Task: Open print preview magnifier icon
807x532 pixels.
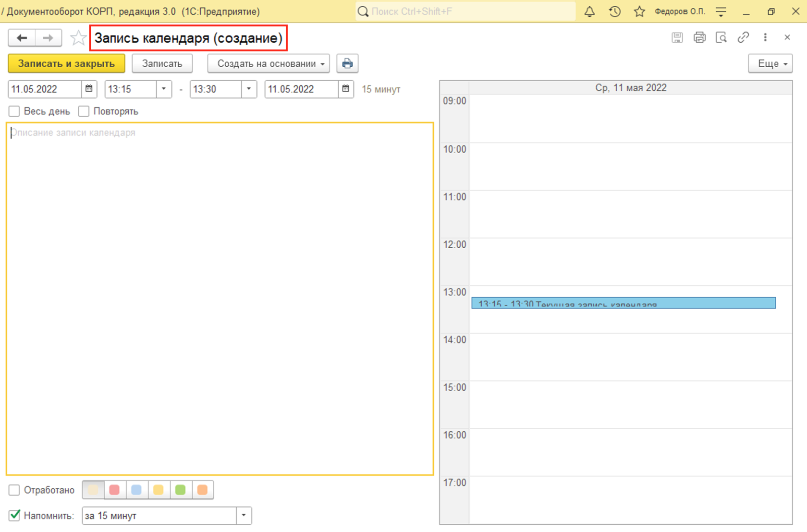Action: pyautogui.click(x=721, y=37)
